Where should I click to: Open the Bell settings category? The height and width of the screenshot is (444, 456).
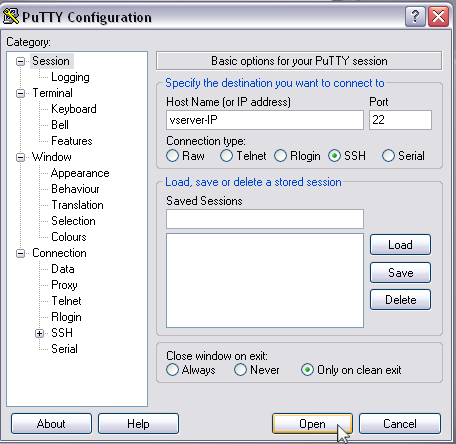(x=60, y=125)
